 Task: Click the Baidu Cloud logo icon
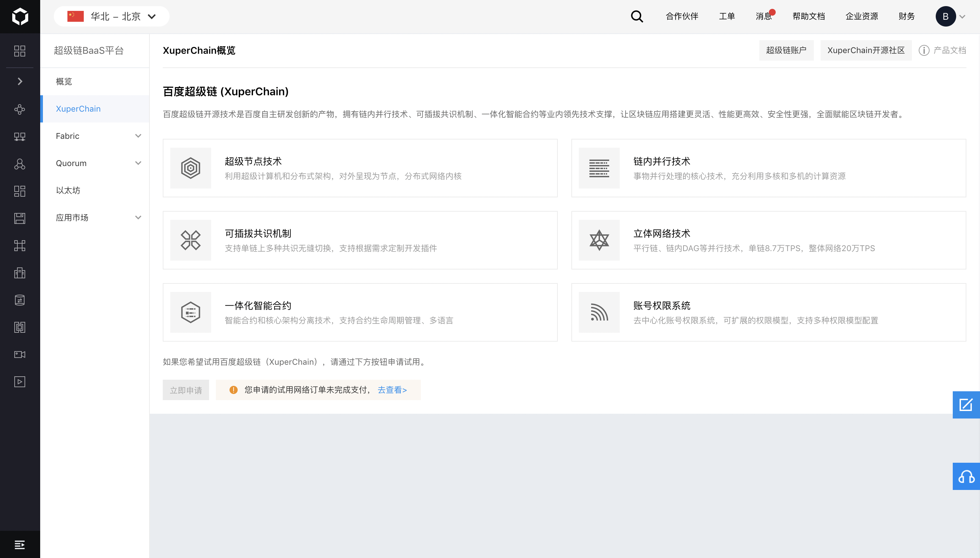click(20, 16)
